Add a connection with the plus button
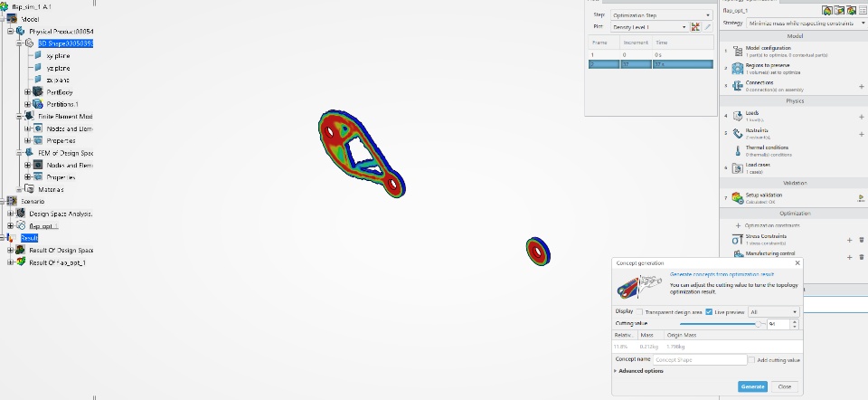This screenshot has width=868, height=400. 862,87
